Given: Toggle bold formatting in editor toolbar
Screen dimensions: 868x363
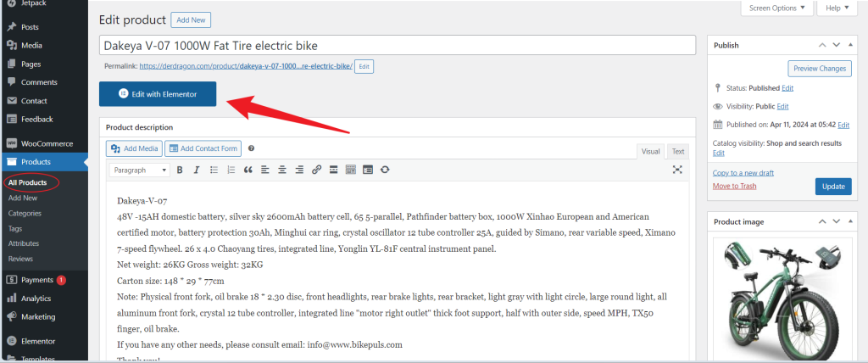Looking at the screenshot, I should (x=180, y=170).
